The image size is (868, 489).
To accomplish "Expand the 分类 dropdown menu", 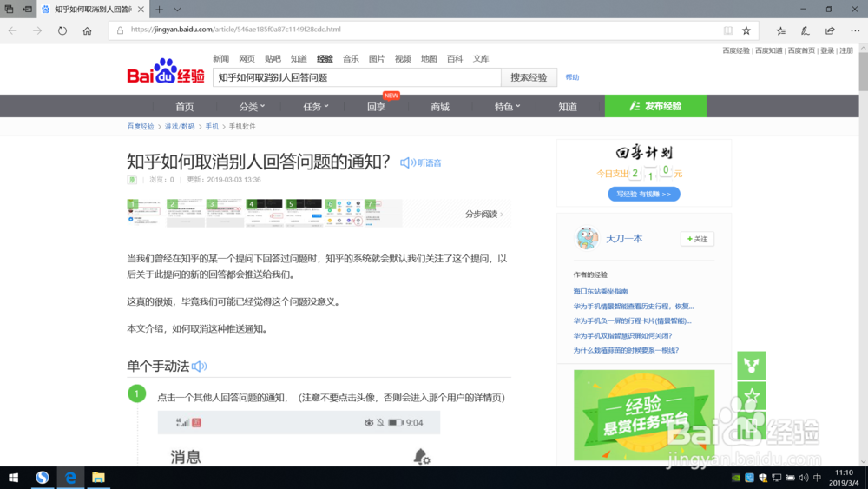I will (x=252, y=106).
